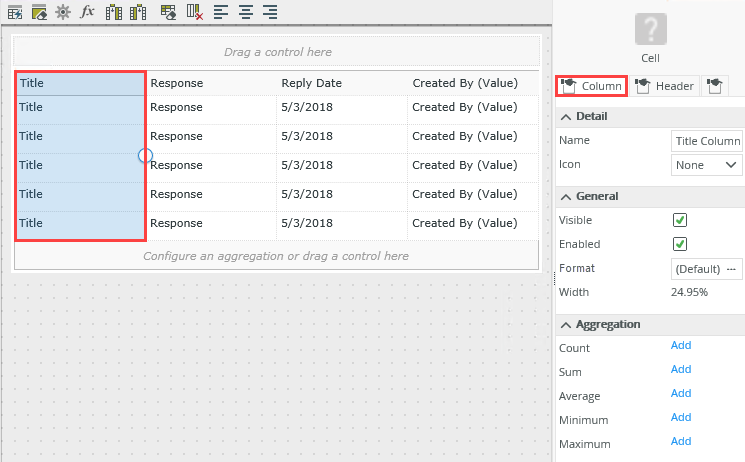Screen dimensions: 745x462
Task: Switch to the Column tab
Action: click(592, 86)
